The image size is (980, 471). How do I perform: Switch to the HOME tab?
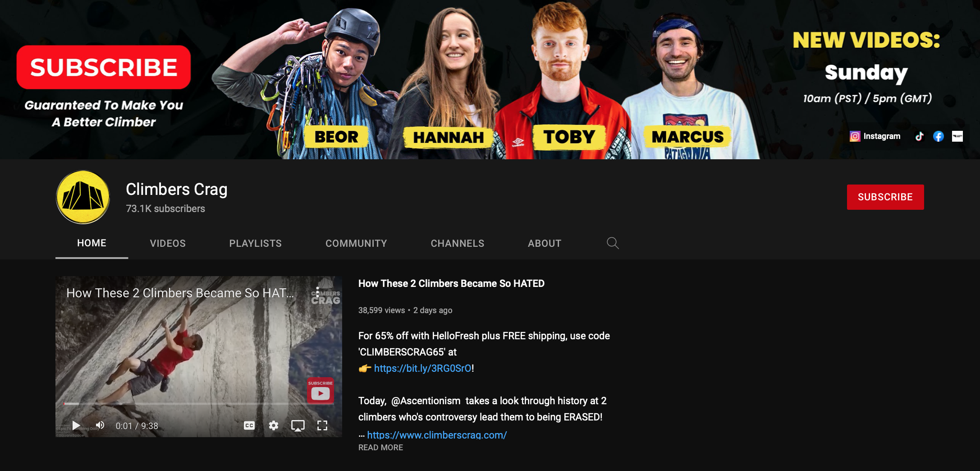point(92,243)
